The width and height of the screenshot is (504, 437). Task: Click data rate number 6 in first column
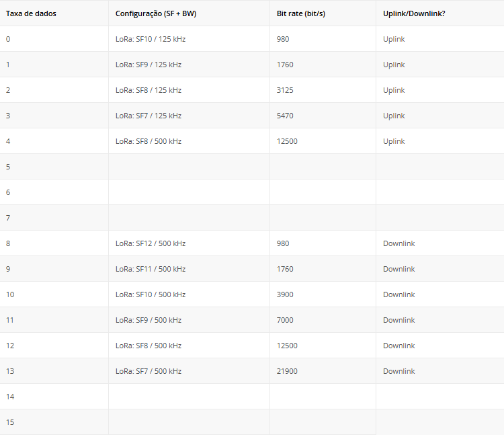click(x=8, y=192)
